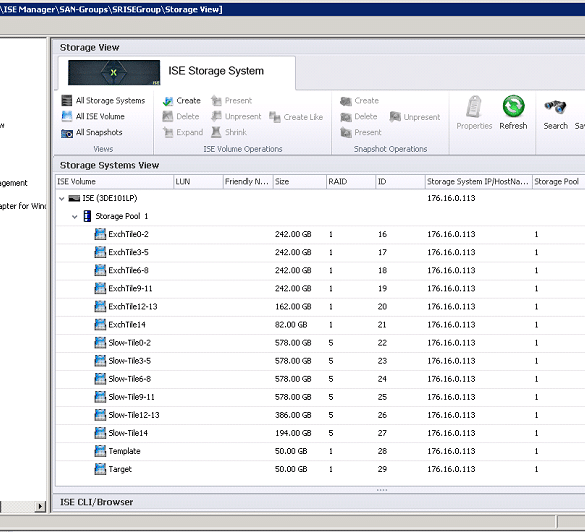Select the ExchTile6-8 volume icon

pyautogui.click(x=100, y=270)
